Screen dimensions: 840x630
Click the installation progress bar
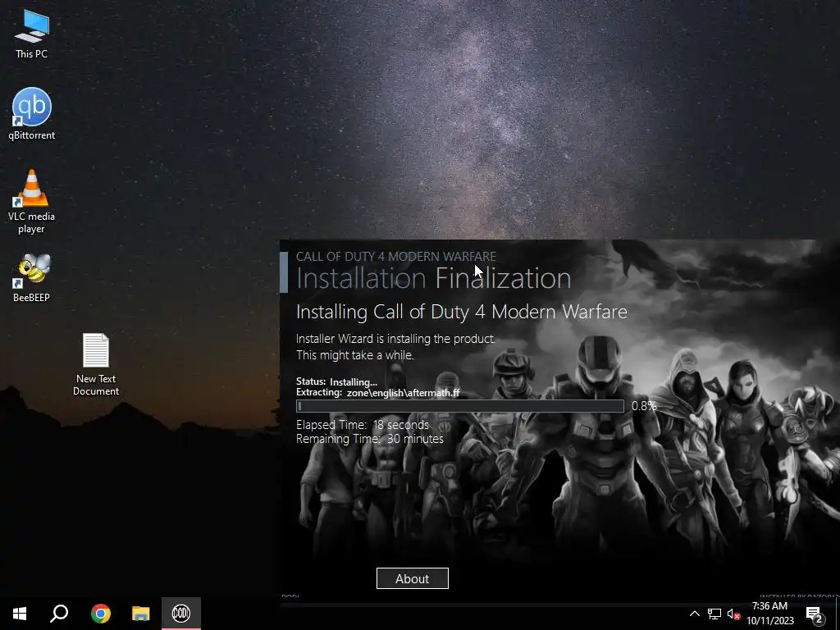click(460, 406)
